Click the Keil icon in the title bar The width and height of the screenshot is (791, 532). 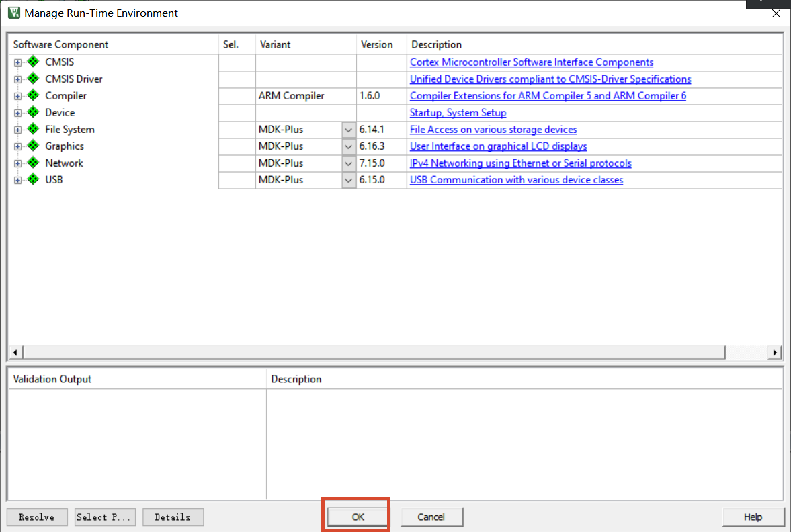coord(14,13)
